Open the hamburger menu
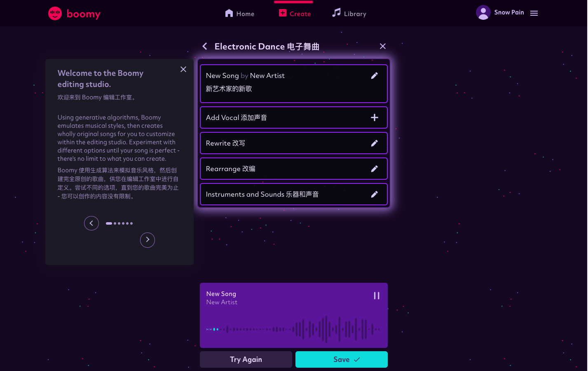The width and height of the screenshot is (588, 371). tap(534, 13)
